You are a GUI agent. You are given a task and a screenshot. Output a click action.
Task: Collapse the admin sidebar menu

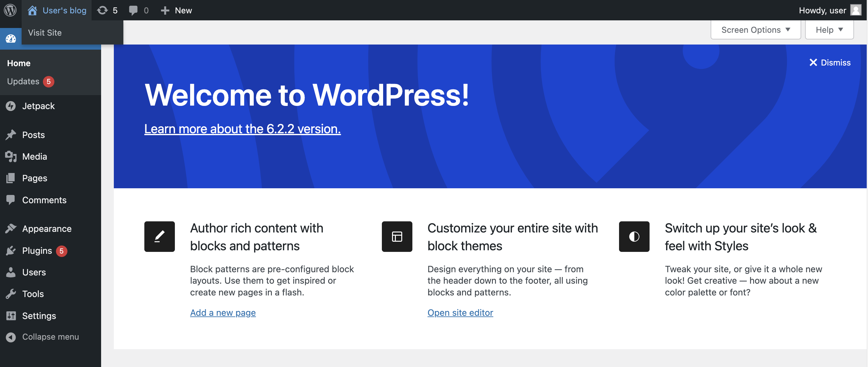point(50,337)
